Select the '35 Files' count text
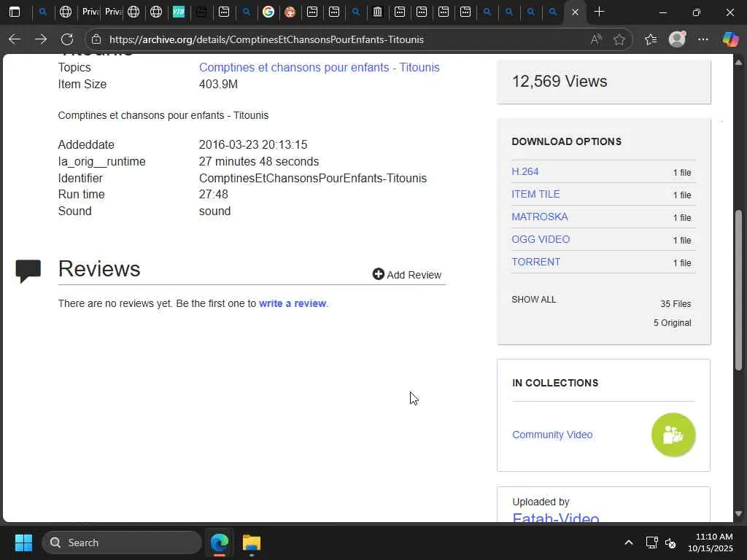The image size is (747, 560). coord(676,304)
